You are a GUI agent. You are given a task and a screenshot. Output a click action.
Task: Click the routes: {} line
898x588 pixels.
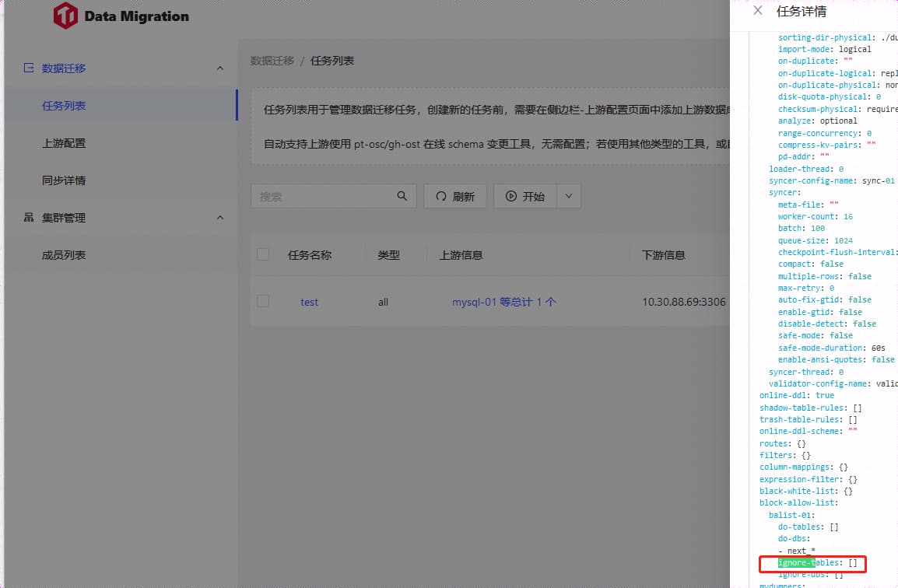pyautogui.click(x=782, y=443)
